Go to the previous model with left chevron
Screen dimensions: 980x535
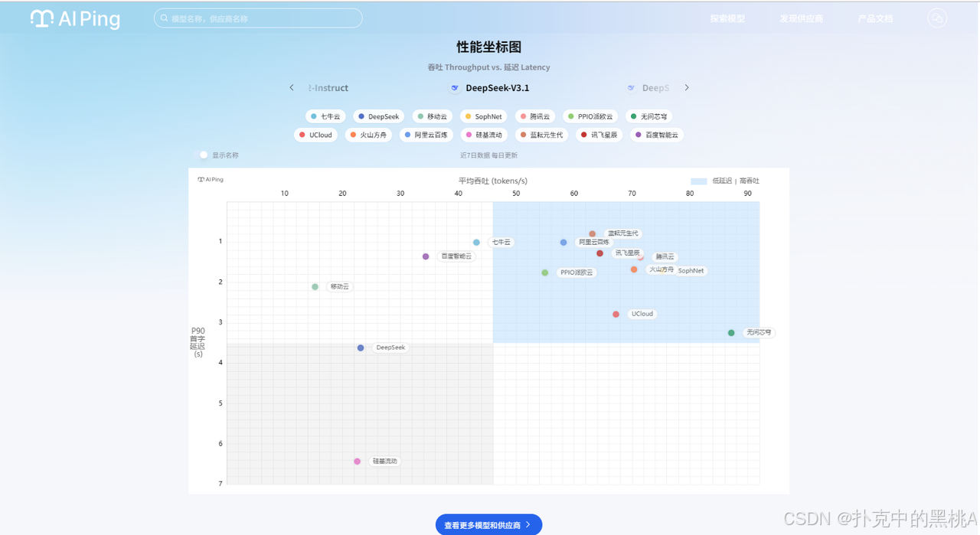(292, 88)
